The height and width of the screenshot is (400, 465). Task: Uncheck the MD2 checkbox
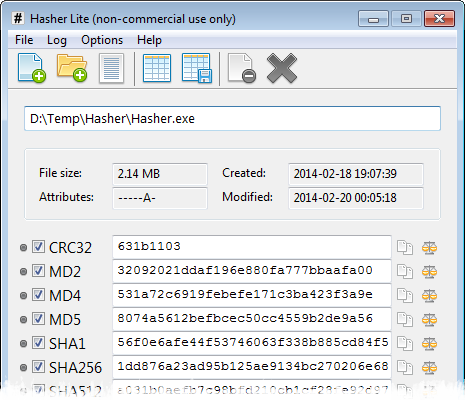(38, 271)
